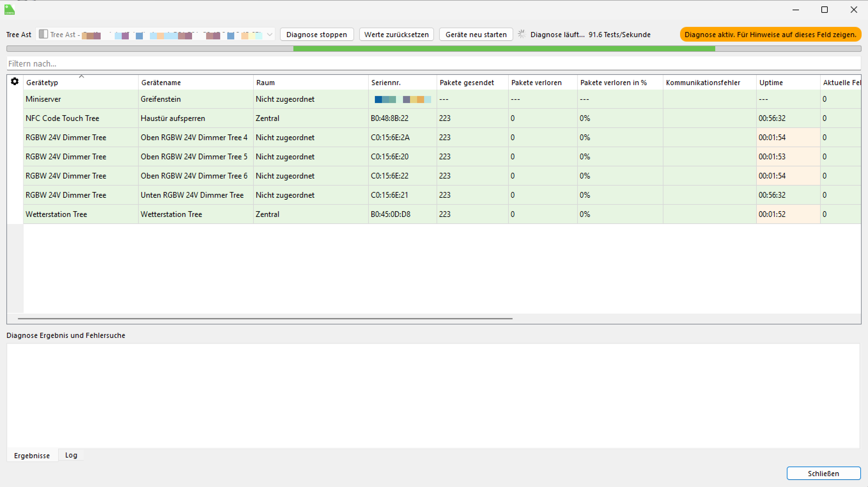Select the Wetterstation Tree row

(x=56, y=214)
